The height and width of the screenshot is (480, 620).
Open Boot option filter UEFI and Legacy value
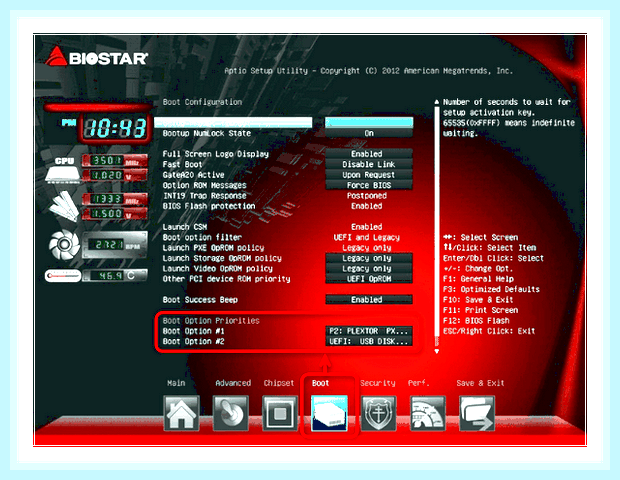pos(367,237)
